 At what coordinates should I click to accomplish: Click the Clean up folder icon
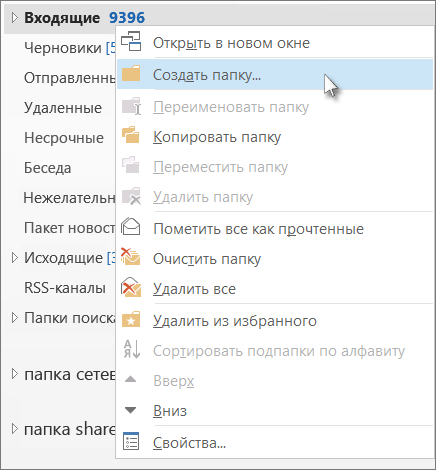coord(131,256)
